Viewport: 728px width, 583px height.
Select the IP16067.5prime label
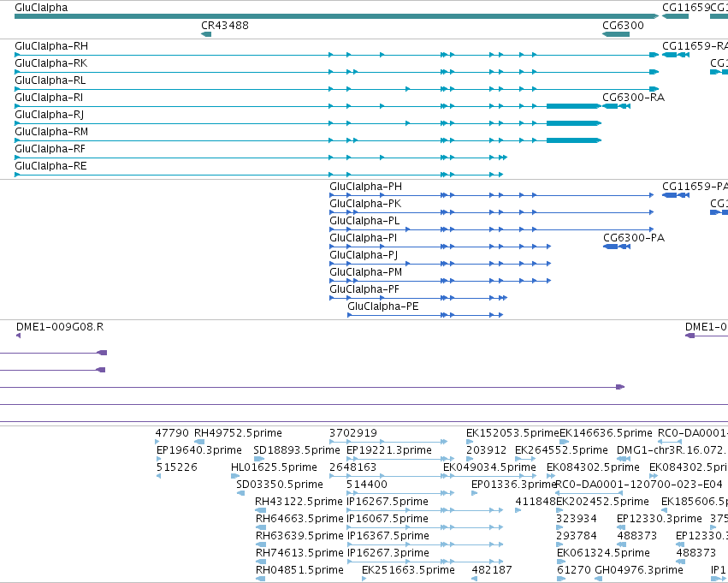(x=388, y=519)
